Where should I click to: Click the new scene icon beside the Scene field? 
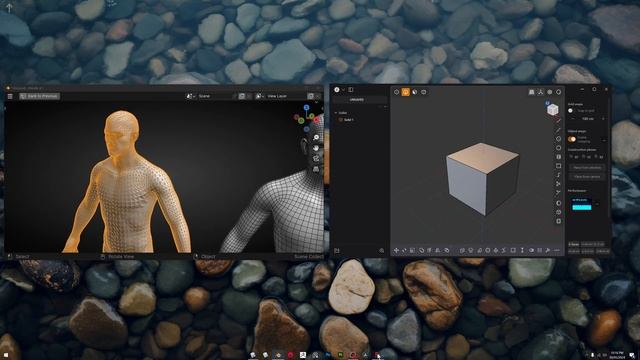(242, 96)
